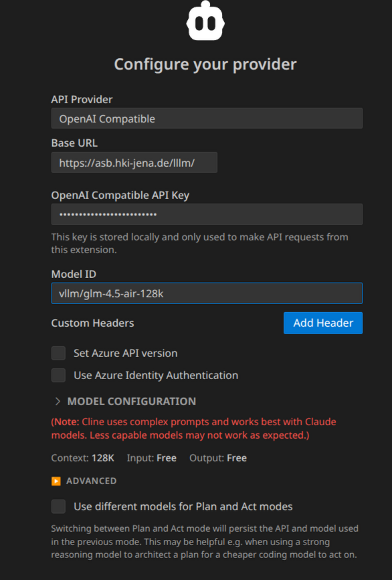The image size is (392, 580).
Task: Click inside the Base URL field
Action: [134, 162]
